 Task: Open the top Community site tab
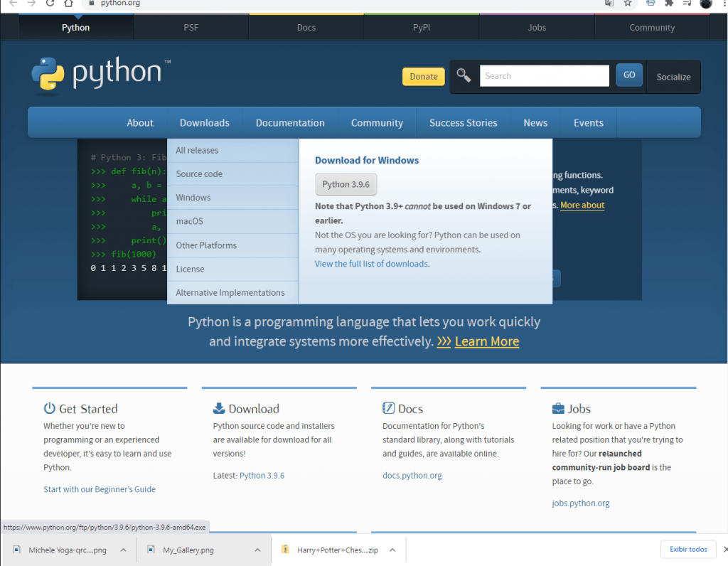652,28
